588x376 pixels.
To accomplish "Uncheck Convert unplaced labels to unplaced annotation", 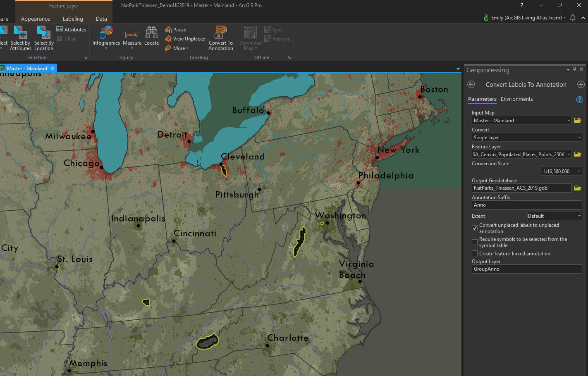I will click(x=475, y=228).
